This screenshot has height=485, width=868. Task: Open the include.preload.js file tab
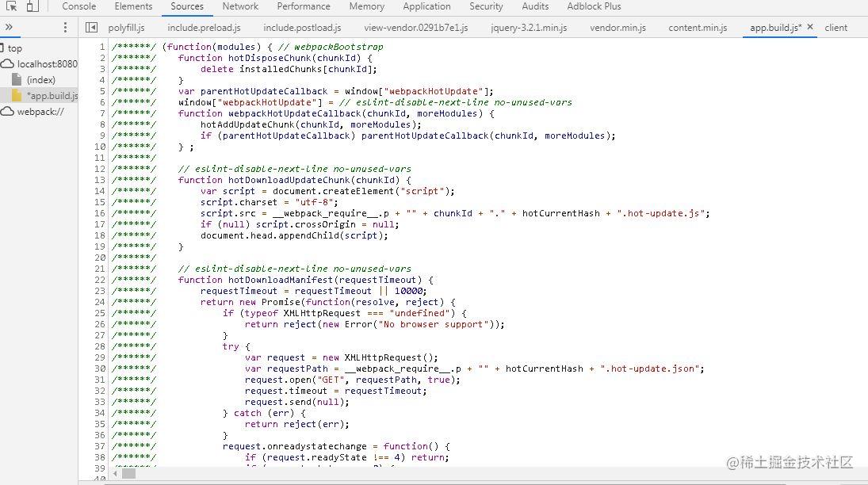tap(204, 28)
